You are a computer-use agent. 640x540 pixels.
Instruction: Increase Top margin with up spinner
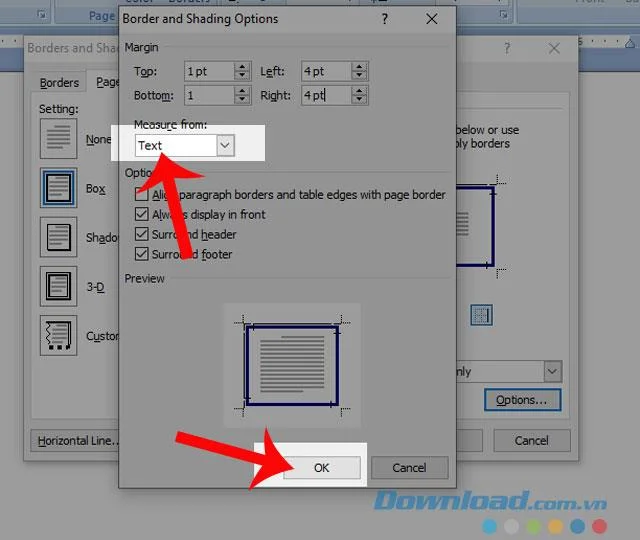[242, 67]
